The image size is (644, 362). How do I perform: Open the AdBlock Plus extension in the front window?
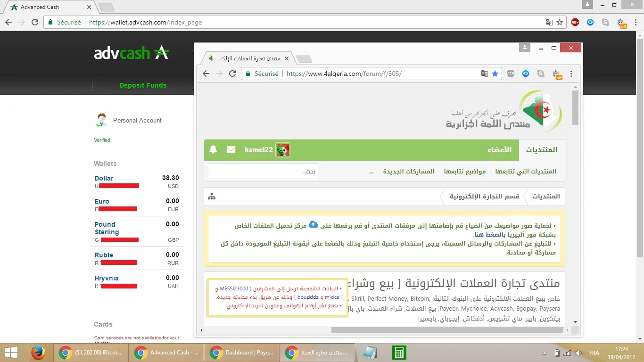tap(511, 74)
